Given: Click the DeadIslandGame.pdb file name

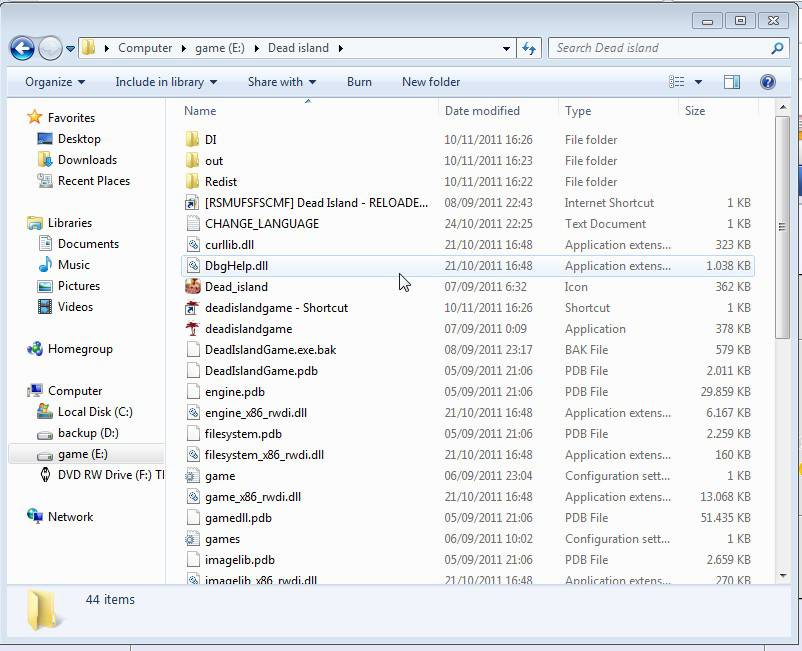Looking at the screenshot, I should (261, 371).
